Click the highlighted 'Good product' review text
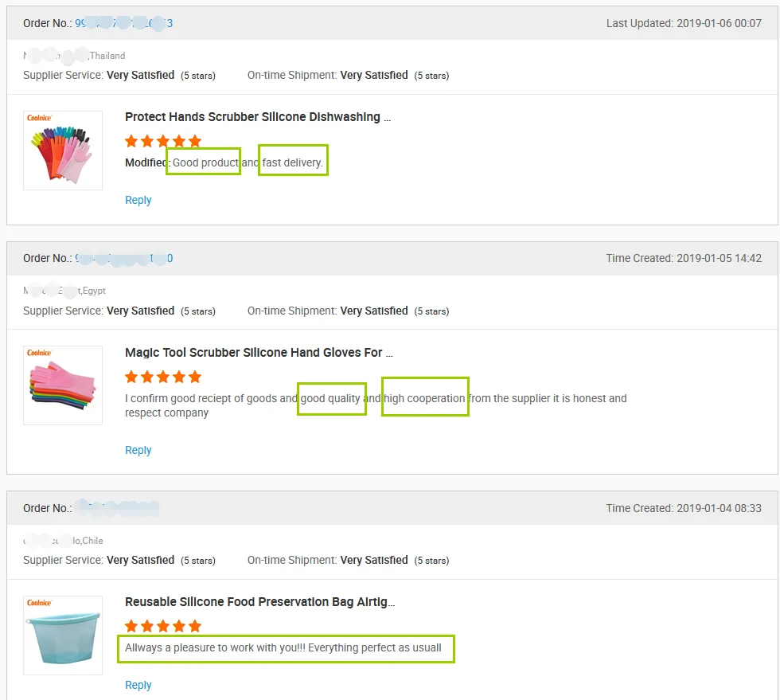Screen dimensions: 780x700 [x=205, y=162]
